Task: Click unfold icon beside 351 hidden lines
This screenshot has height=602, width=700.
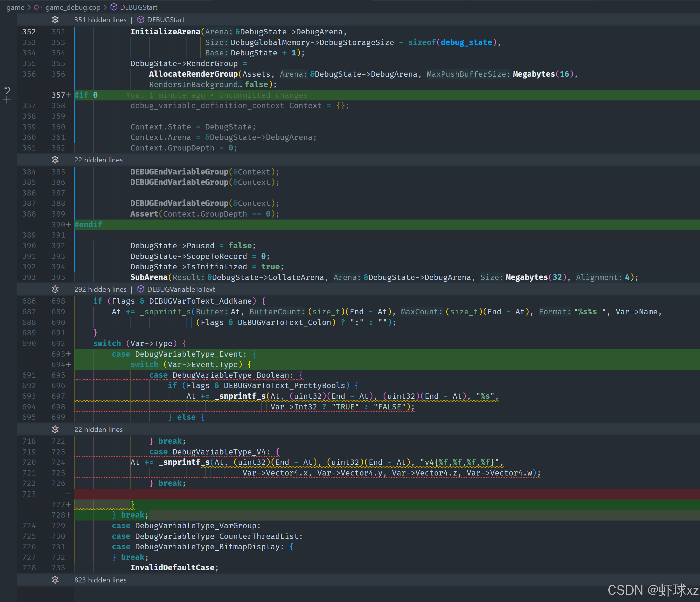Action: [x=55, y=20]
